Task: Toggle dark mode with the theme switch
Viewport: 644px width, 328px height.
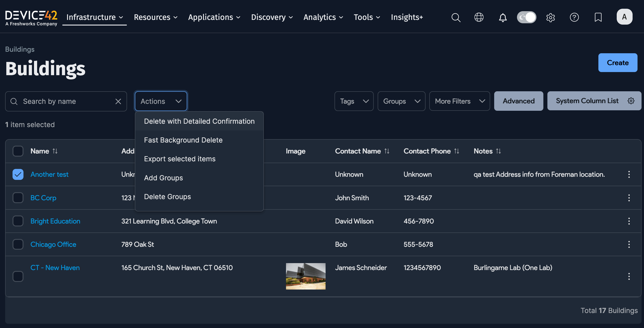Action: pos(527,17)
